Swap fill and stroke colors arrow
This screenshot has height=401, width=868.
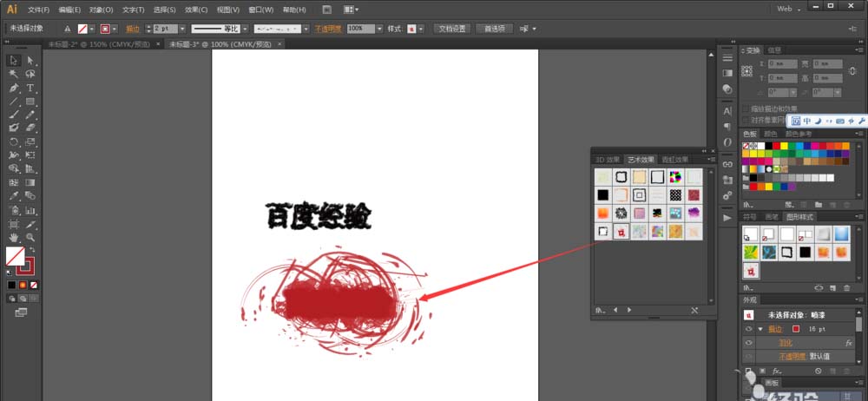[x=32, y=250]
